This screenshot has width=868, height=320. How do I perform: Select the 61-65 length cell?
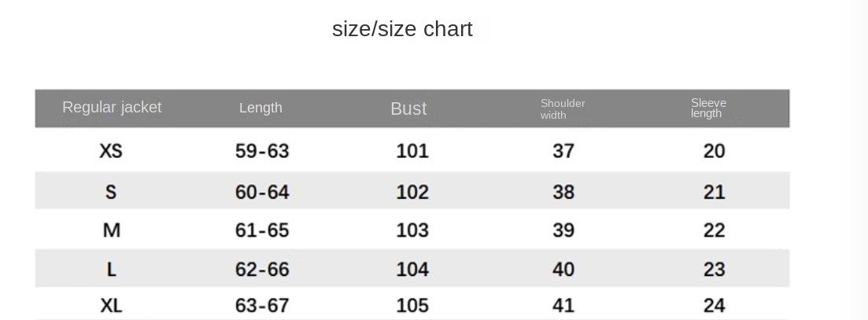coord(262,230)
